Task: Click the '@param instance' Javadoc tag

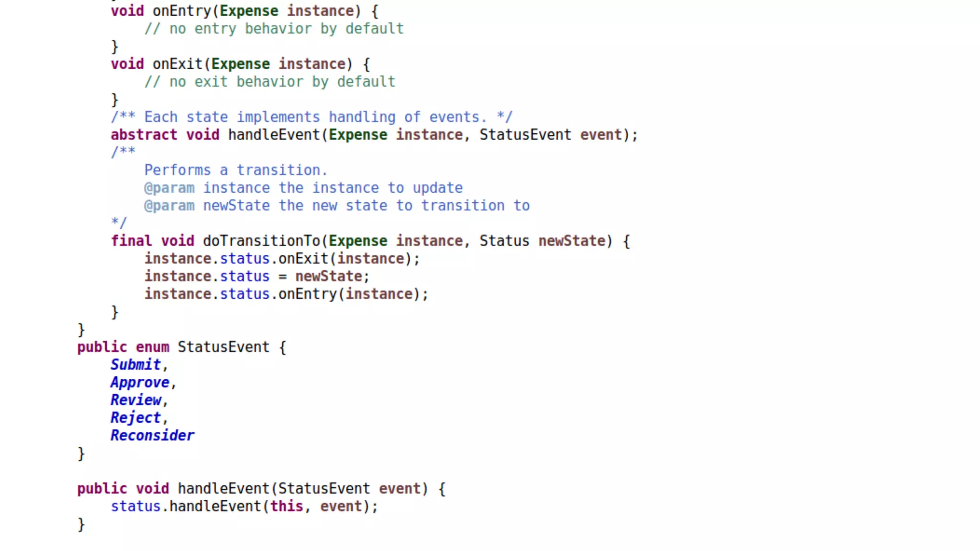Action: click(169, 188)
